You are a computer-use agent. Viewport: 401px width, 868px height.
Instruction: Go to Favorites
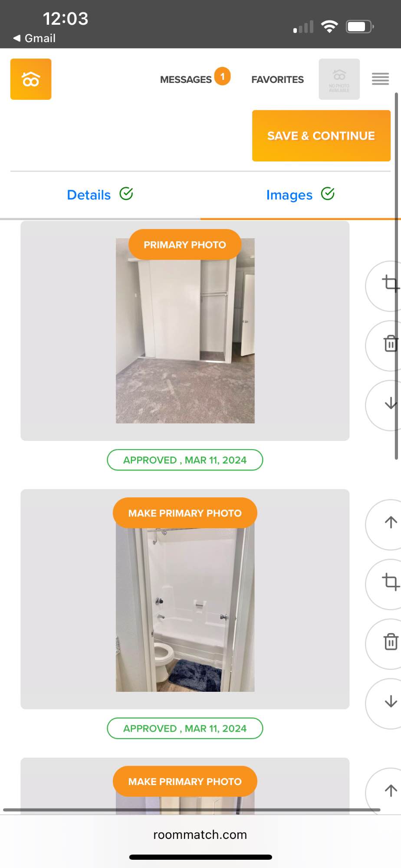coord(277,79)
